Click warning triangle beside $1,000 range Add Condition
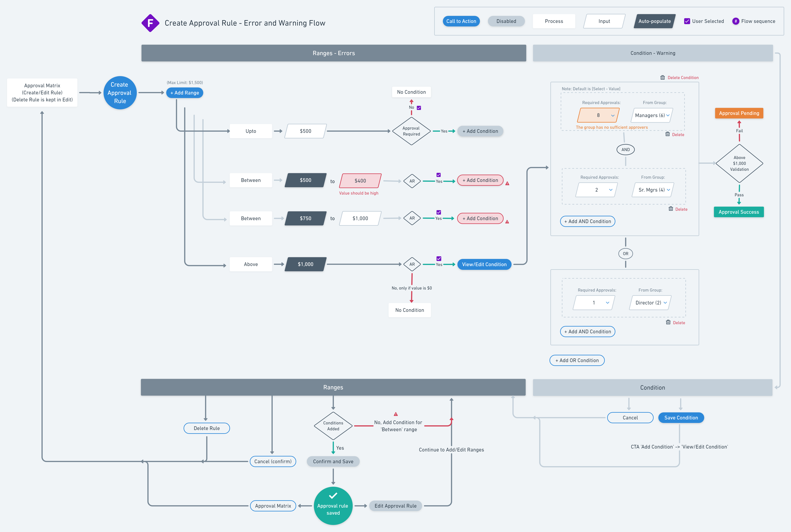 507,222
